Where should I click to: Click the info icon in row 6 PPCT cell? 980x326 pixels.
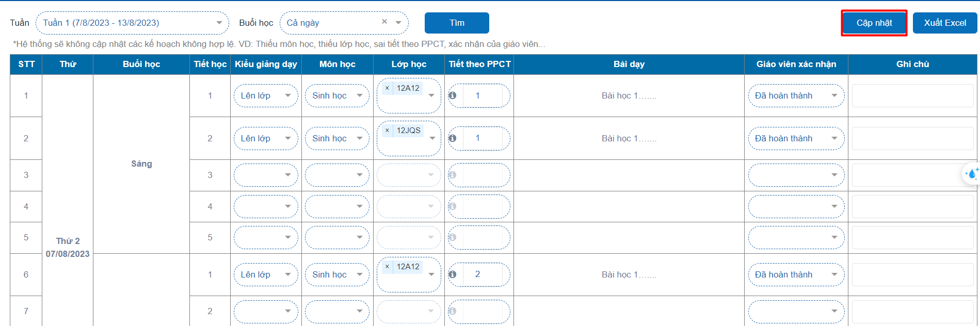(x=453, y=274)
